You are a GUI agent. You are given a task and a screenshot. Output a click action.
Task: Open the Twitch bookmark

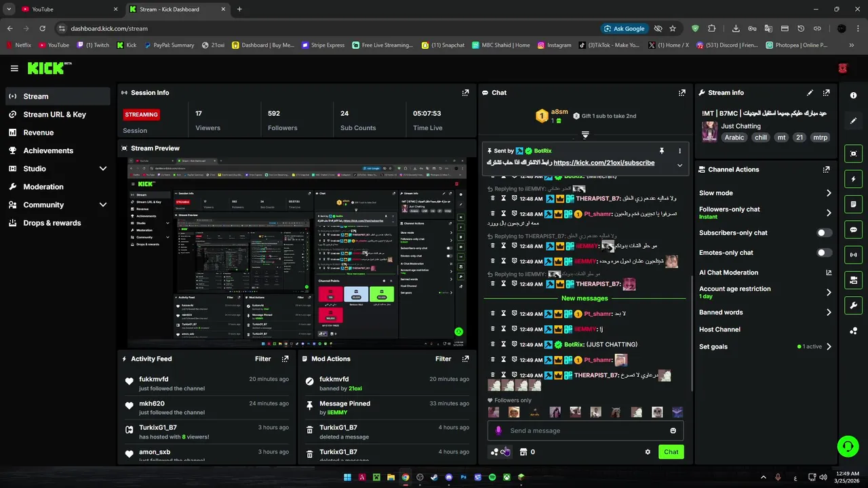point(93,45)
